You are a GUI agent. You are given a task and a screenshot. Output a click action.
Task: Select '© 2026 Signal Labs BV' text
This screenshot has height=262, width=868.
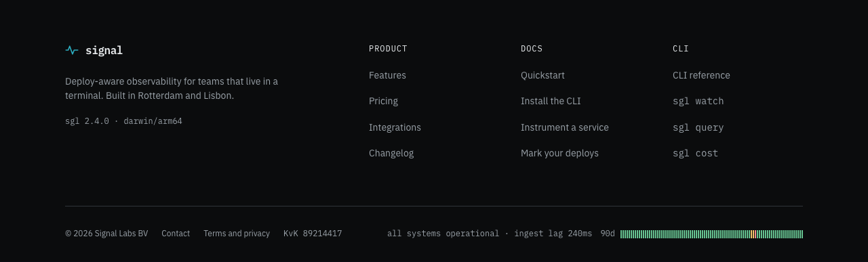pyautogui.click(x=106, y=234)
